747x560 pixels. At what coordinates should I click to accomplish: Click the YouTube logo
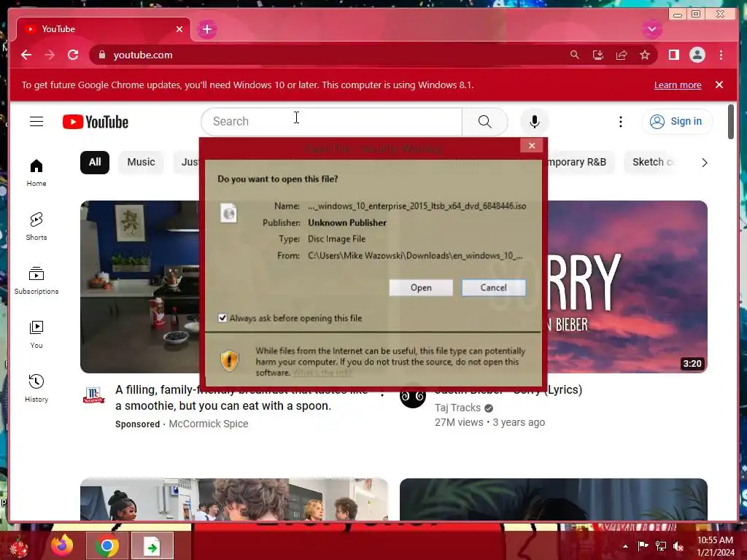click(96, 122)
